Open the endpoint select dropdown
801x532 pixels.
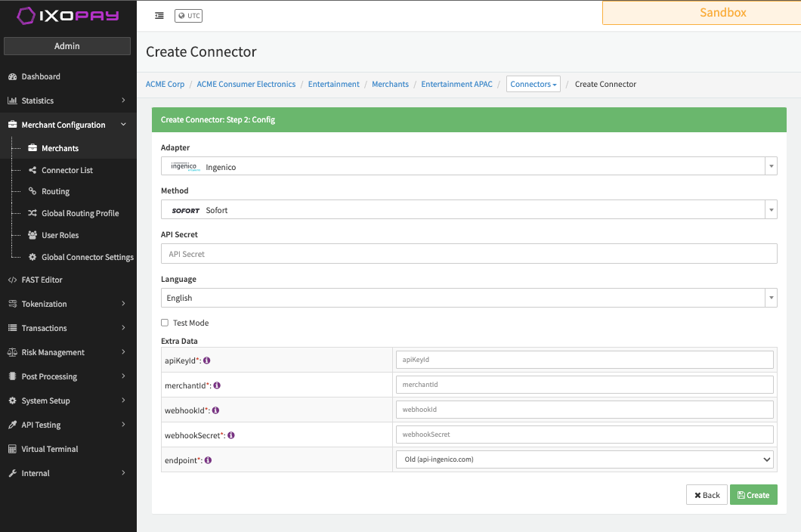[x=584, y=459]
